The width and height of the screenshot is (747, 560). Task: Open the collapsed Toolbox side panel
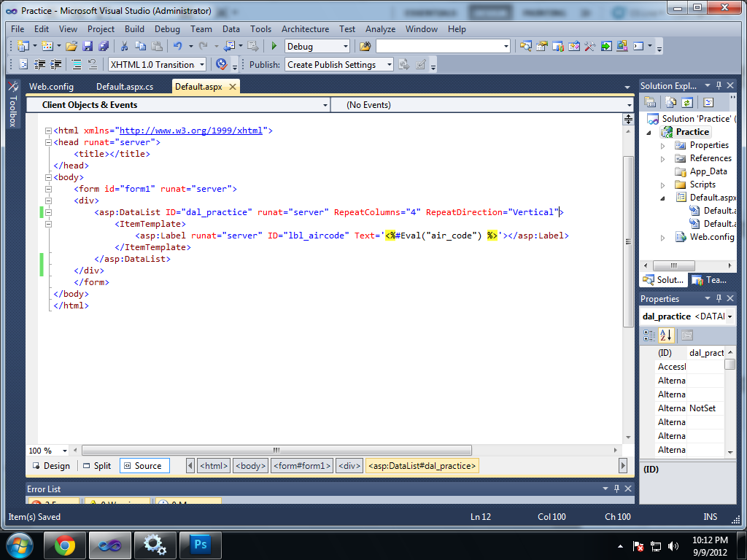(x=13, y=104)
